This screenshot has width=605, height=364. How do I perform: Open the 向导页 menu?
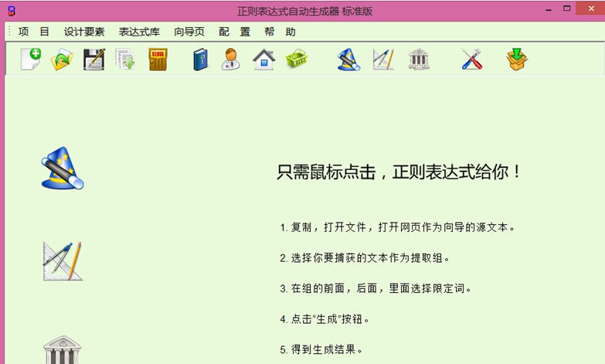pyautogui.click(x=189, y=32)
